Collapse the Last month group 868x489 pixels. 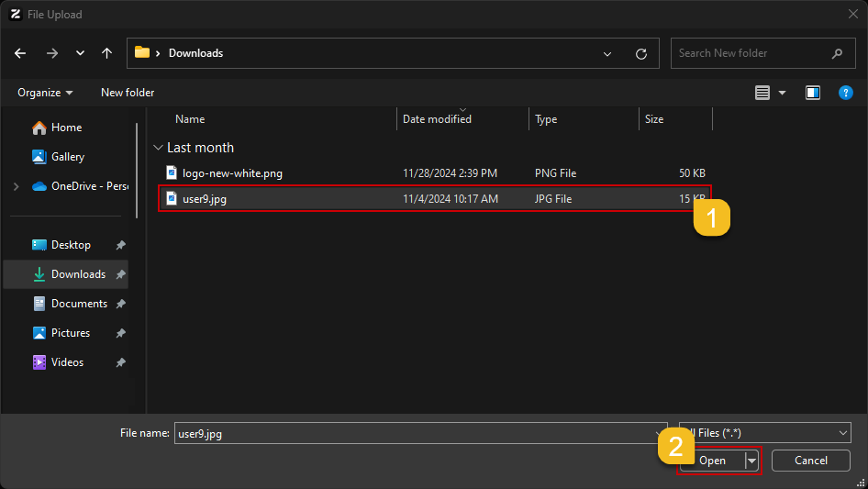pyautogui.click(x=158, y=148)
